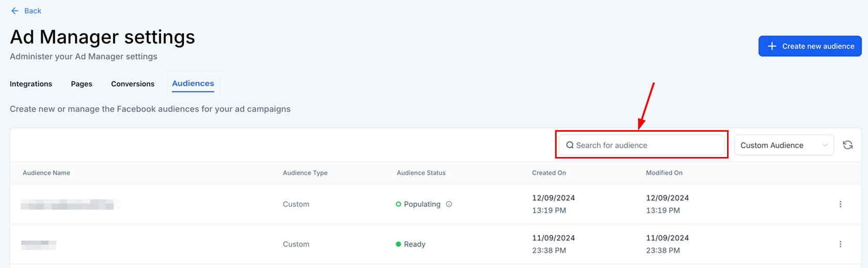
Task: Click the green Ready status dot
Action: (x=398, y=244)
